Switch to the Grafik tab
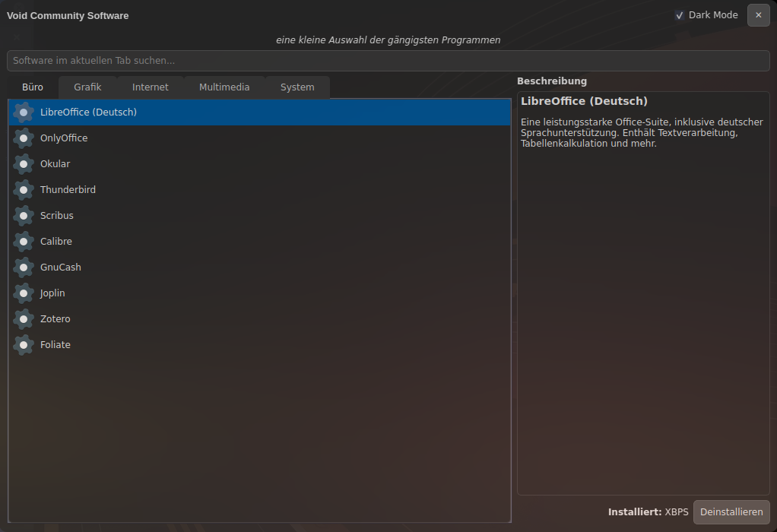This screenshot has height=532, width=777. (87, 87)
